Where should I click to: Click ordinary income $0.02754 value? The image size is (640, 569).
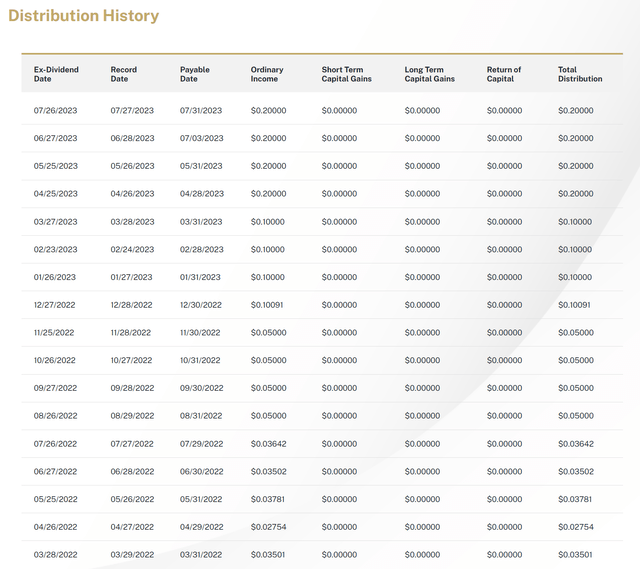(268, 527)
